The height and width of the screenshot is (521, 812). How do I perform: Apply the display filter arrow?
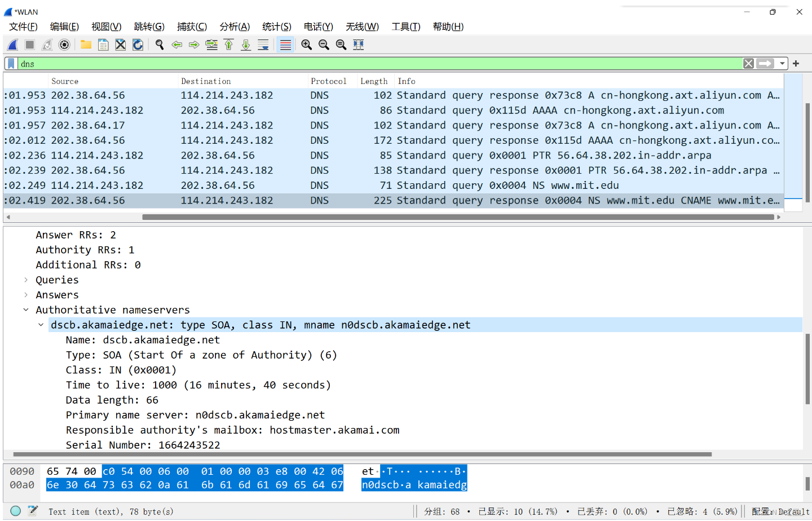(765, 64)
